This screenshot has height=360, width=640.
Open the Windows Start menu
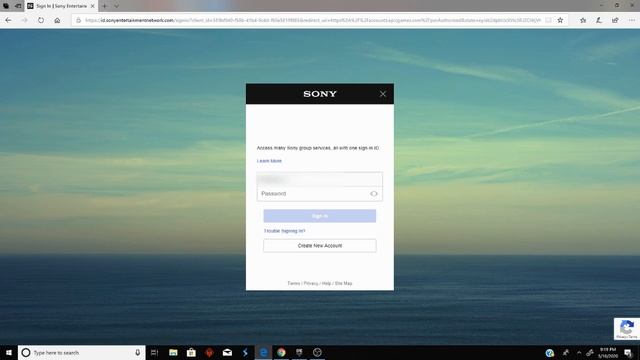[9, 353]
